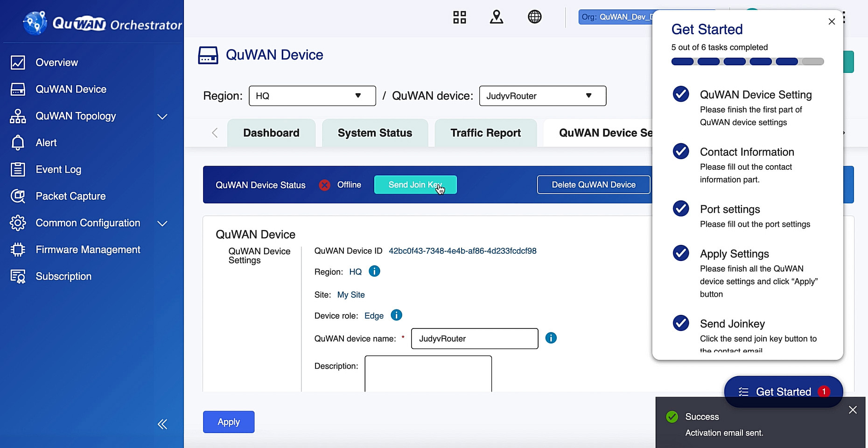The width and height of the screenshot is (868, 448).
Task: Toggle the Port settings task checkmark
Action: 681,209
